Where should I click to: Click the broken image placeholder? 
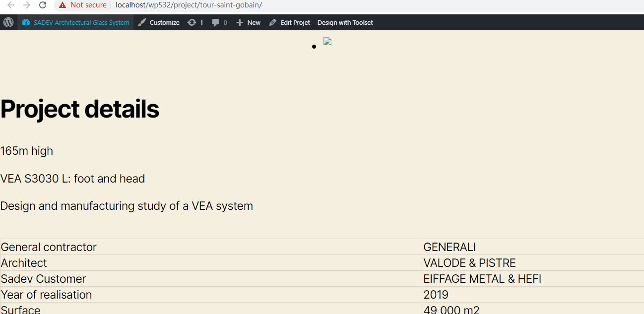pos(327,42)
